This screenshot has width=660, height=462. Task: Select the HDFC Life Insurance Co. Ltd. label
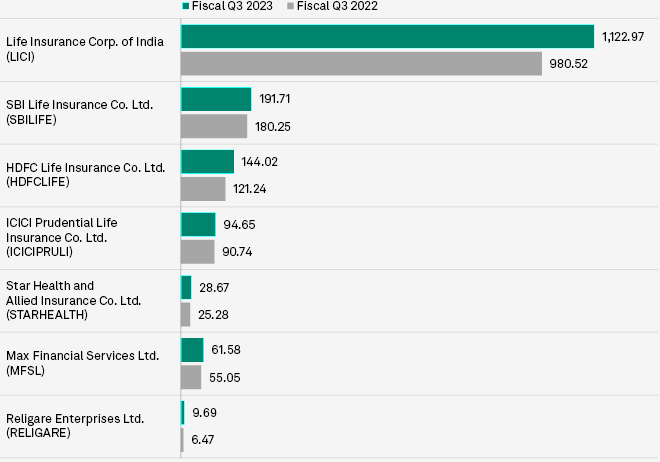85,175
